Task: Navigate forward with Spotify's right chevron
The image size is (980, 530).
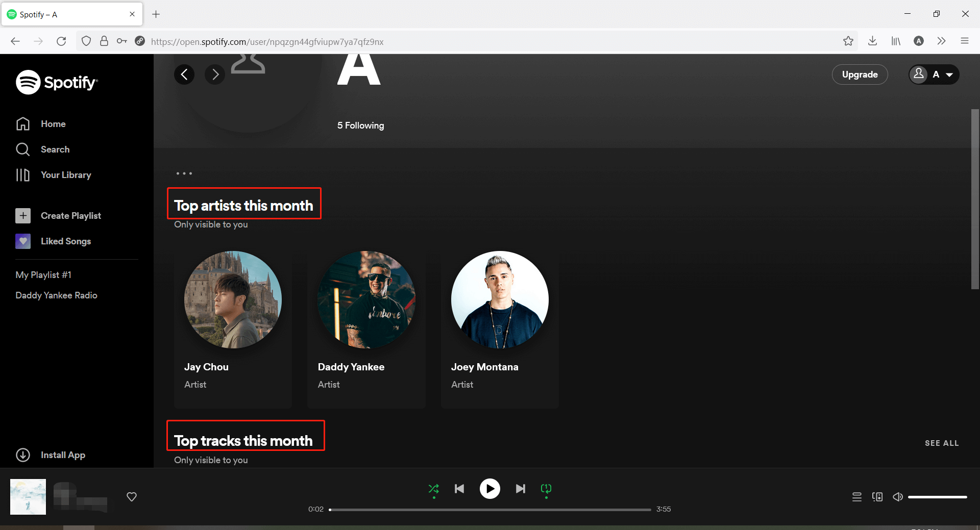Action: point(215,74)
